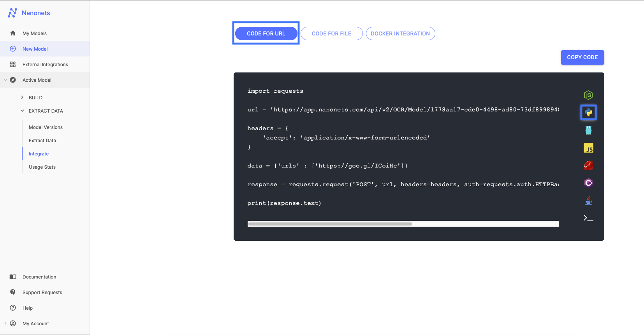Collapse the EXTRACT DATA section chevron
This screenshot has height=335, width=644.
(22, 111)
